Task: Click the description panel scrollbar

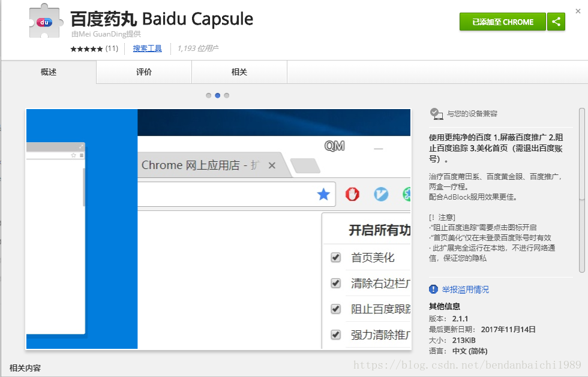Action: (x=582, y=191)
